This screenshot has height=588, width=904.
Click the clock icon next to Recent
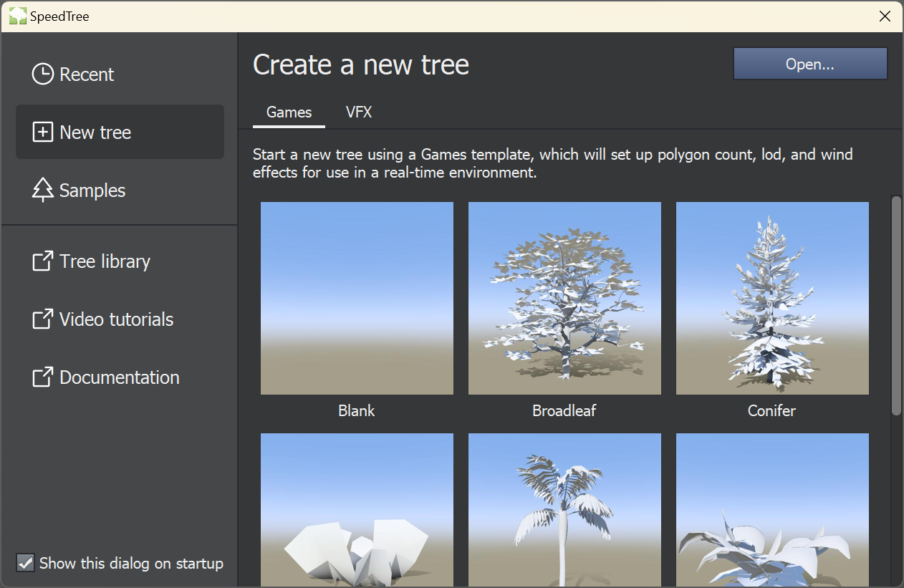click(x=43, y=74)
